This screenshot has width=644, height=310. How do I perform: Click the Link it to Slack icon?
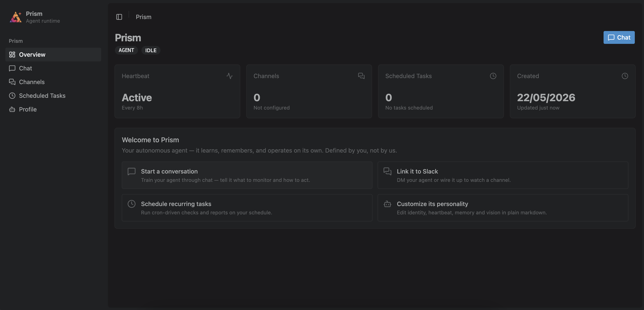coord(387,172)
